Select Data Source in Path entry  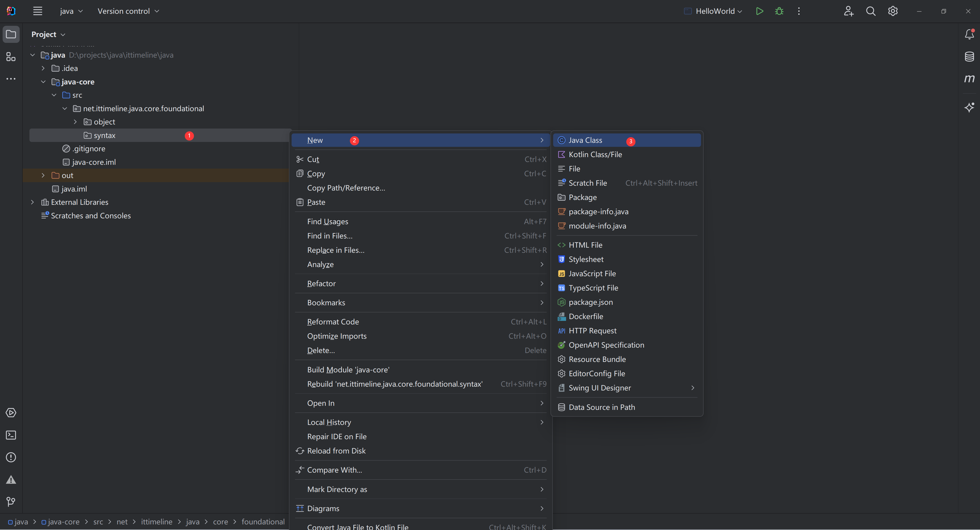coord(627,407)
